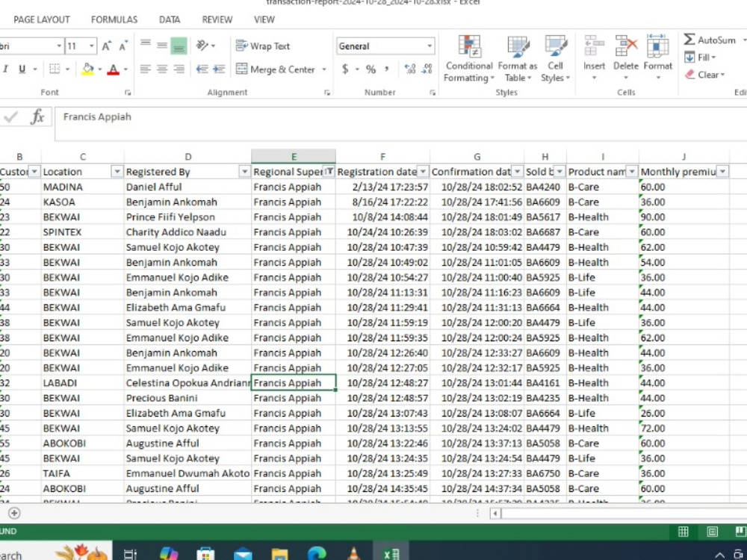Open Microsoft Edge from taskbar
The width and height of the screenshot is (747, 560).
pyautogui.click(x=317, y=554)
